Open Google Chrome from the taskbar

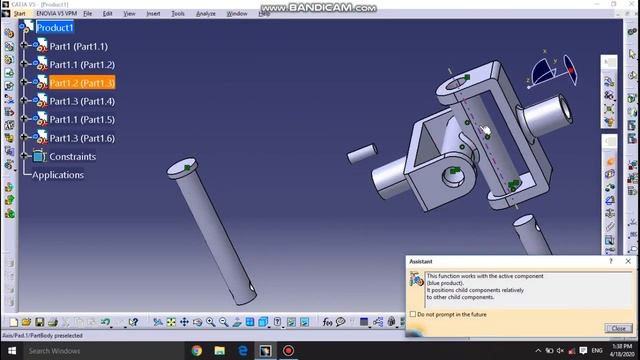click(x=197, y=351)
